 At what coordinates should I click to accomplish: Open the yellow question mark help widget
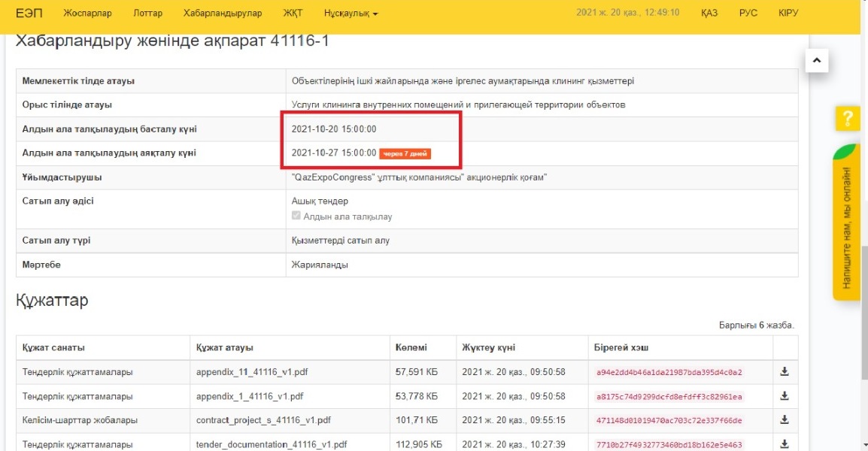(x=848, y=119)
